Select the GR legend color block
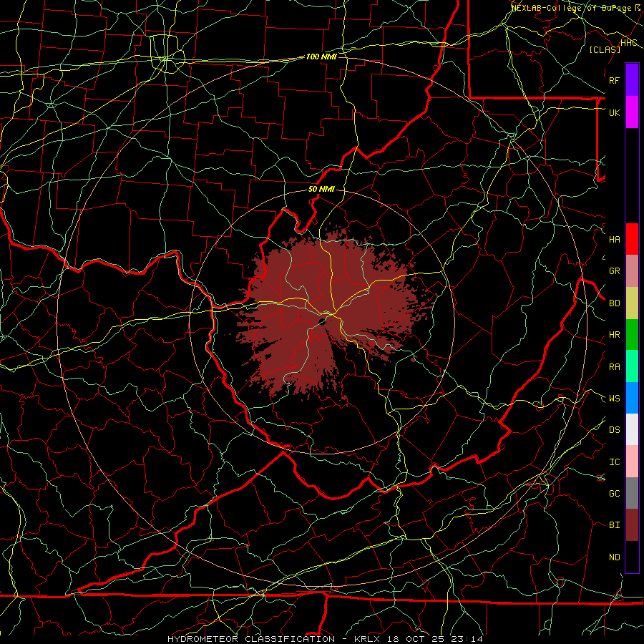 [632, 270]
